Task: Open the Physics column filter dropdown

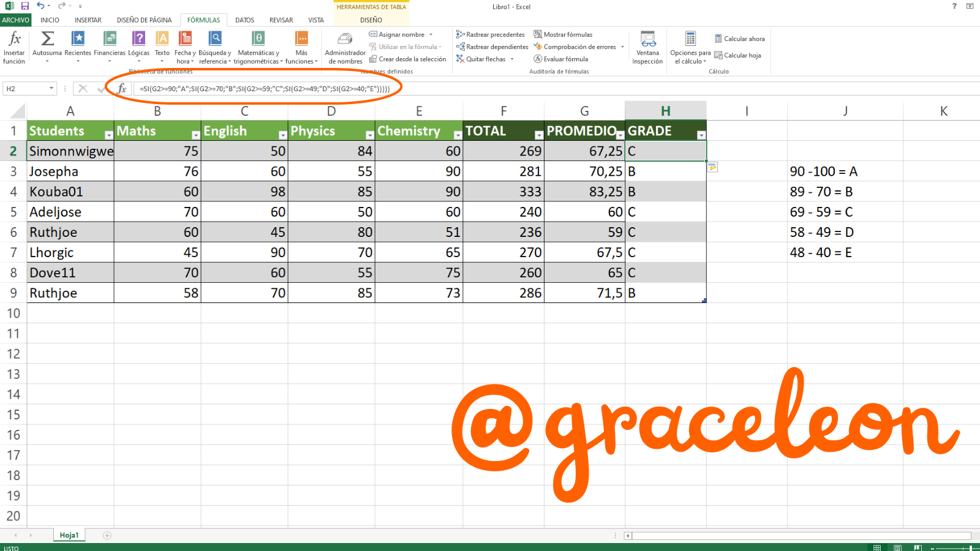Action: [369, 135]
